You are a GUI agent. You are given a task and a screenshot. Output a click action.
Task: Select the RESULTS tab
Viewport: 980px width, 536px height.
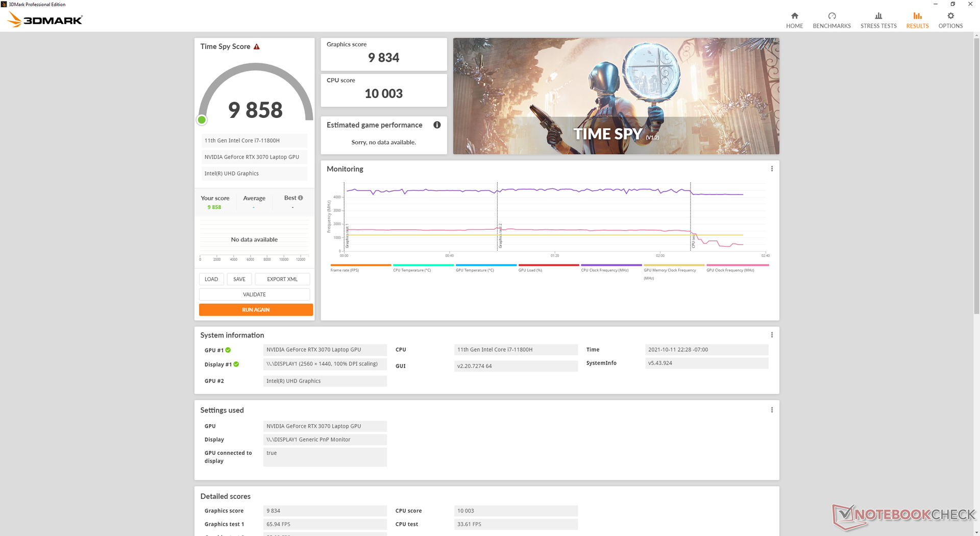coord(917,20)
